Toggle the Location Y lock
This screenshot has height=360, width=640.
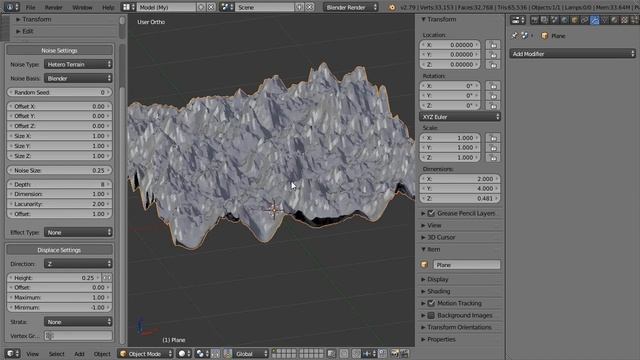point(493,55)
